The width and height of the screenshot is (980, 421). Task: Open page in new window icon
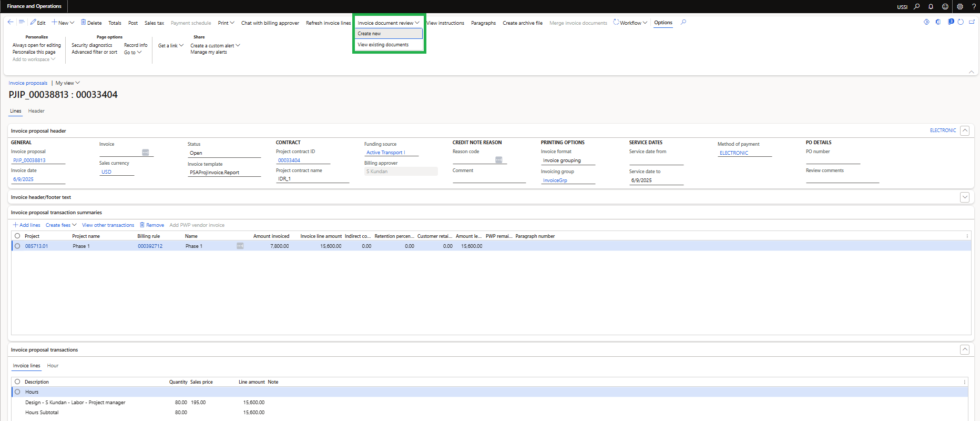click(972, 22)
